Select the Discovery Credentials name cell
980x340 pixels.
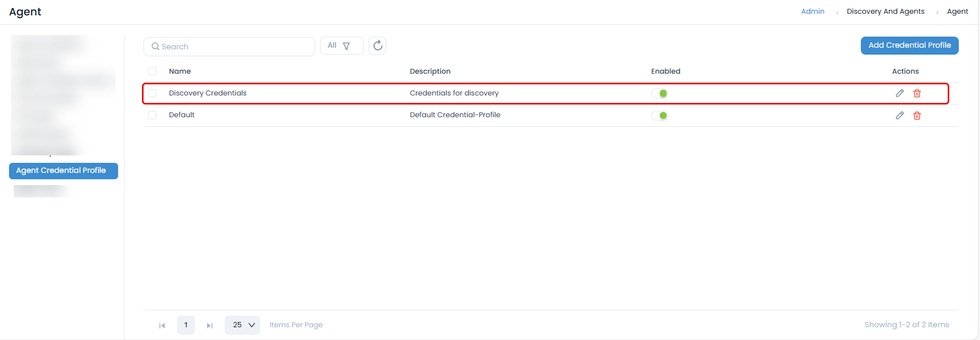[x=208, y=93]
